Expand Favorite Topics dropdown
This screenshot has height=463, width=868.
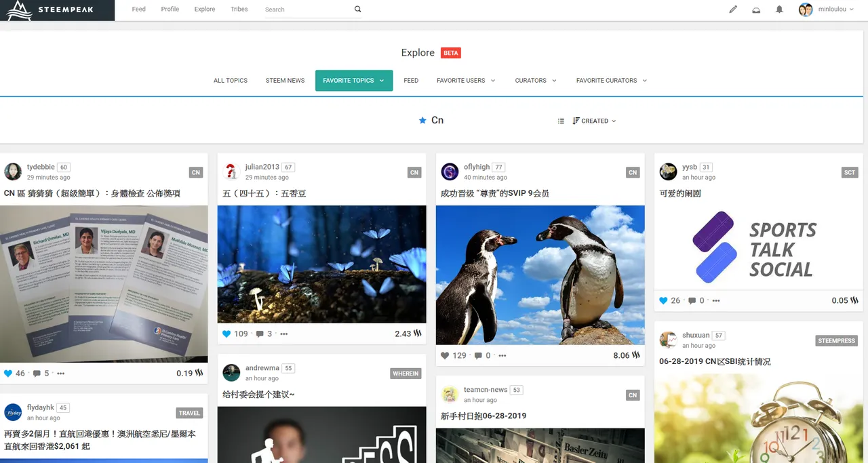pos(354,80)
